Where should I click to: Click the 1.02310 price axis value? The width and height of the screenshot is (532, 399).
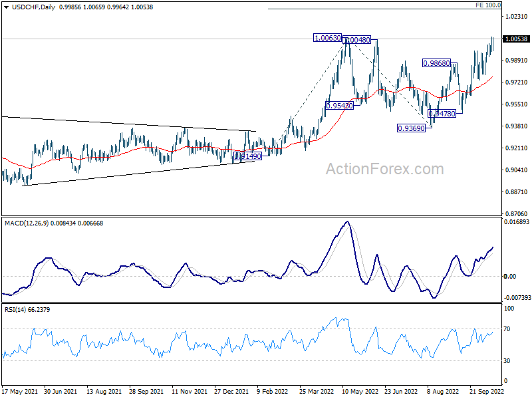(517, 16)
